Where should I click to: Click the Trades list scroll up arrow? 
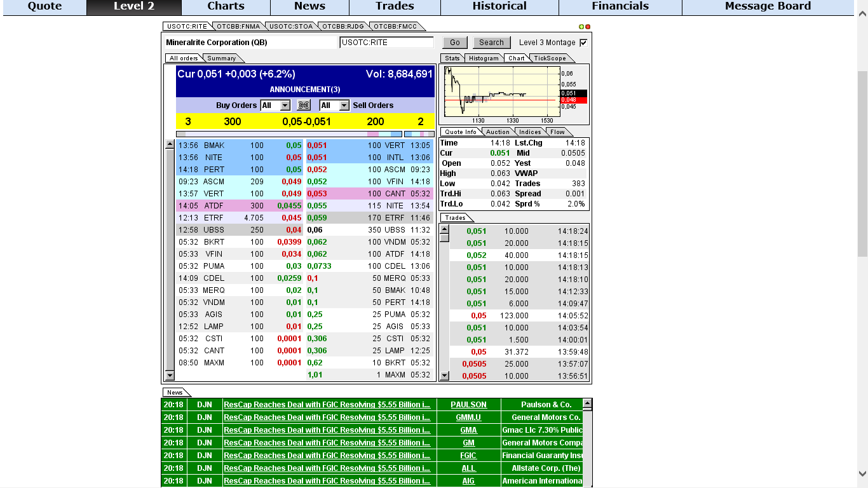[444, 229]
